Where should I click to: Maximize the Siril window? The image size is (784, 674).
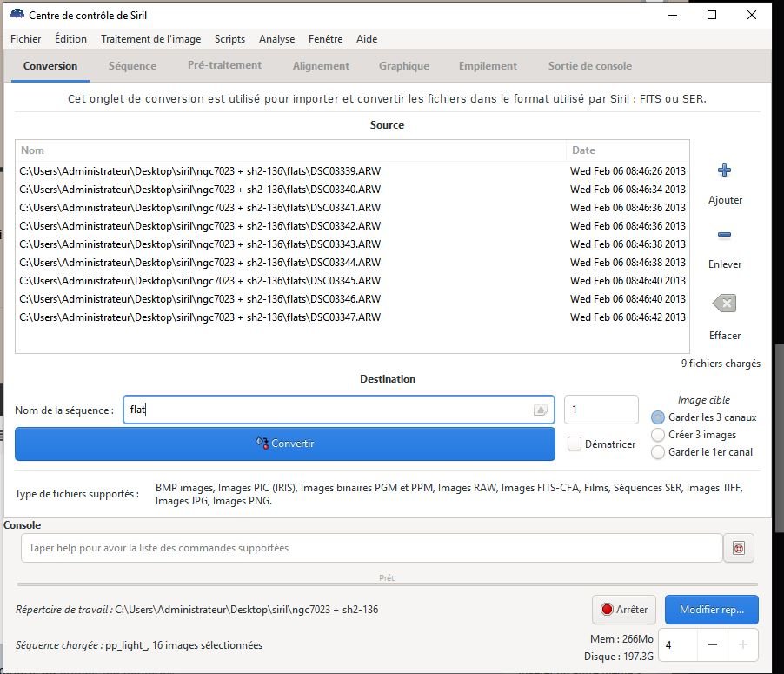pyautogui.click(x=712, y=15)
